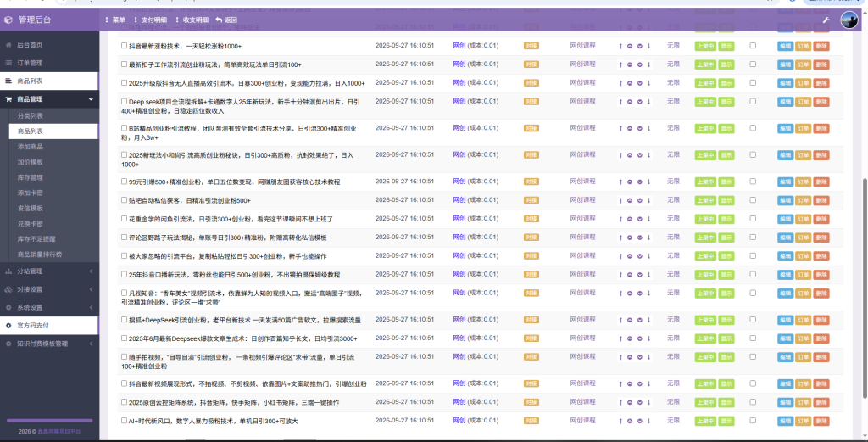Click 删除 for the 贴吧自动私信获客 row
Image resolution: width=868 pixels, height=442 pixels.
pos(821,200)
